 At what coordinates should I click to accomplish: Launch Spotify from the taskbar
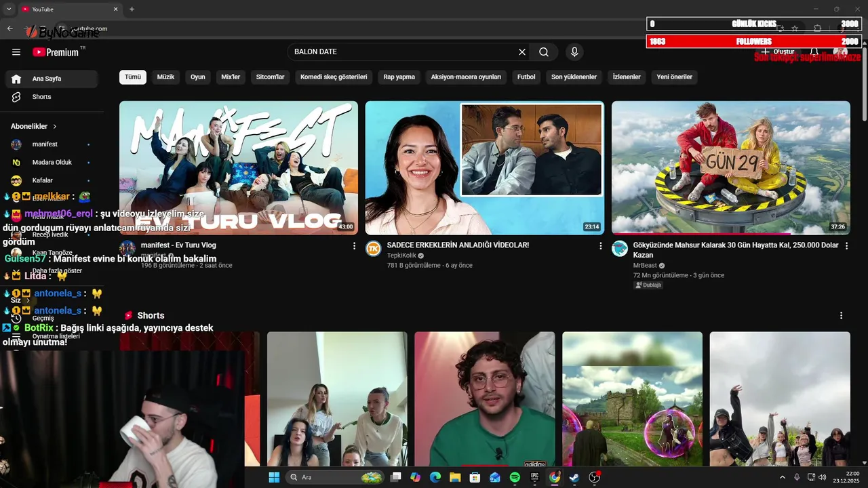point(515,477)
